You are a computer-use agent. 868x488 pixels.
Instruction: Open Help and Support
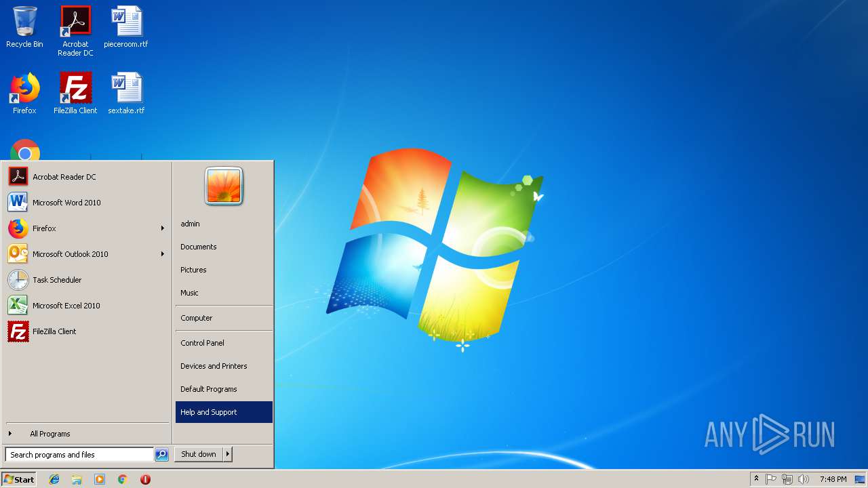224,412
